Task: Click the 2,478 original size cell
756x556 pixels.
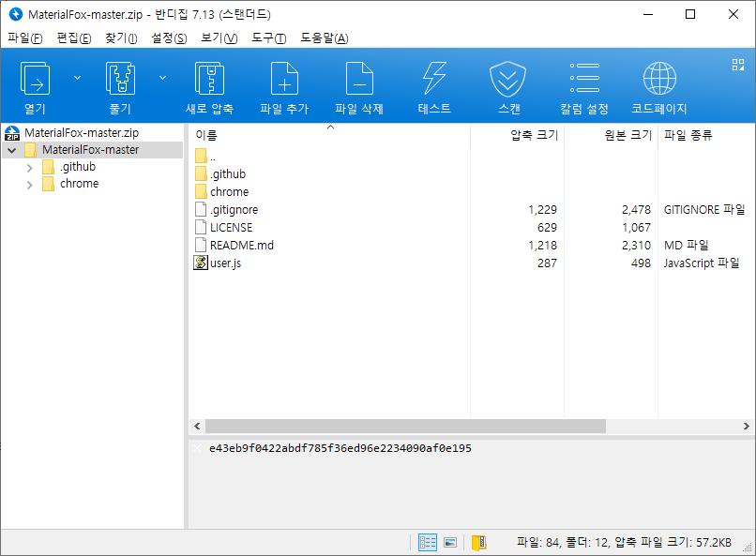Action: click(x=636, y=210)
